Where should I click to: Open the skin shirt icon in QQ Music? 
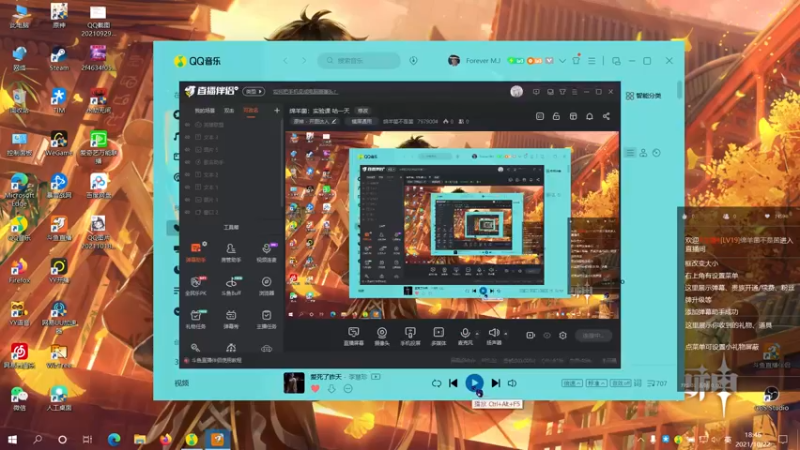click(576, 60)
